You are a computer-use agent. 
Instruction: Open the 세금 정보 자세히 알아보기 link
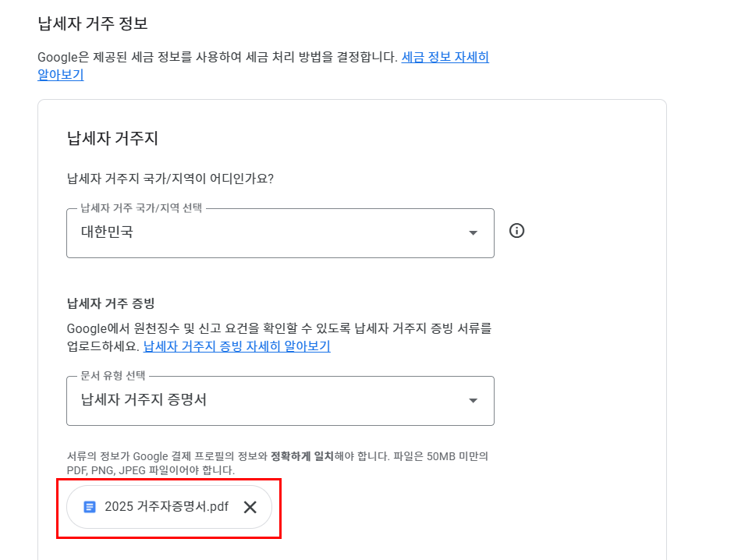pos(445,57)
